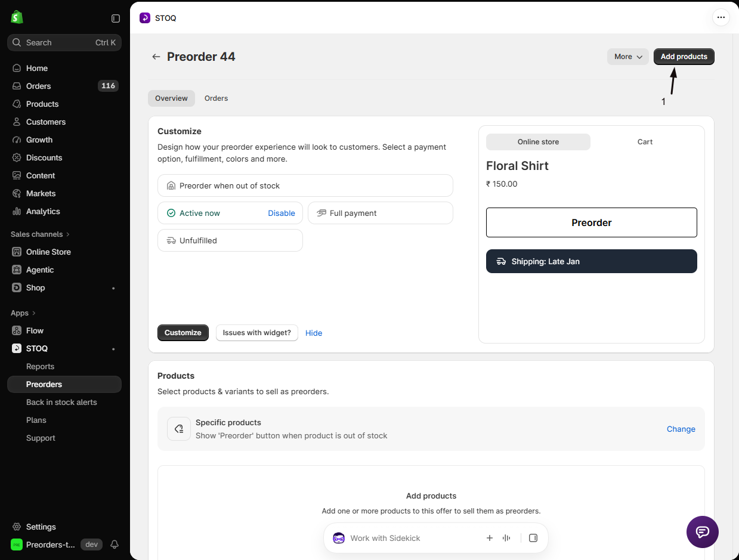Open Preorder when out of stock option
Image resolution: width=739 pixels, height=560 pixels.
pos(305,185)
